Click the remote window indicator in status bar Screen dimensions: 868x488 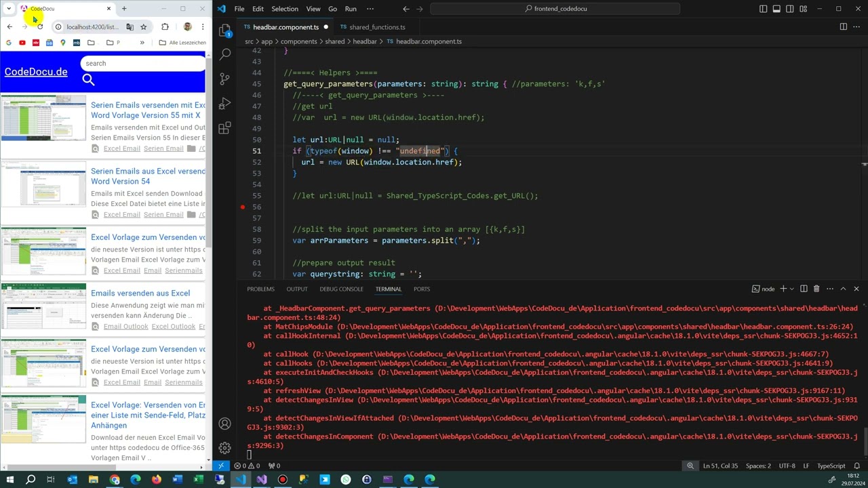point(220,466)
